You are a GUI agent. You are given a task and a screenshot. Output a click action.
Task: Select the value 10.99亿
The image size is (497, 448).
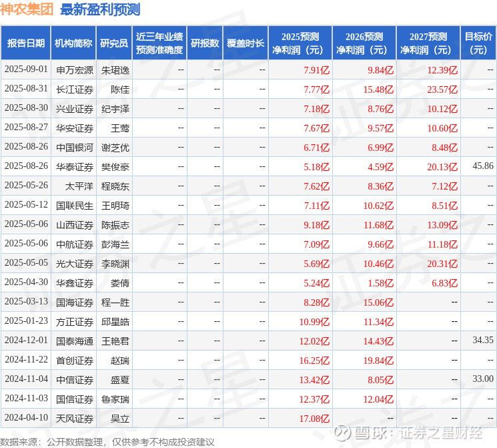(314, 322)
